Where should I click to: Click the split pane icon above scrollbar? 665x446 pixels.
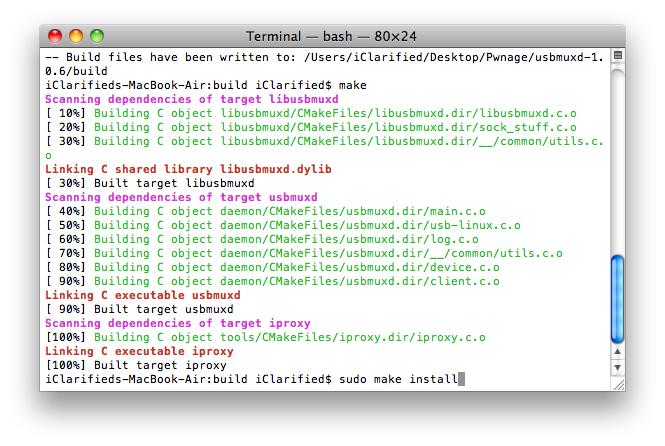point(617,56)
